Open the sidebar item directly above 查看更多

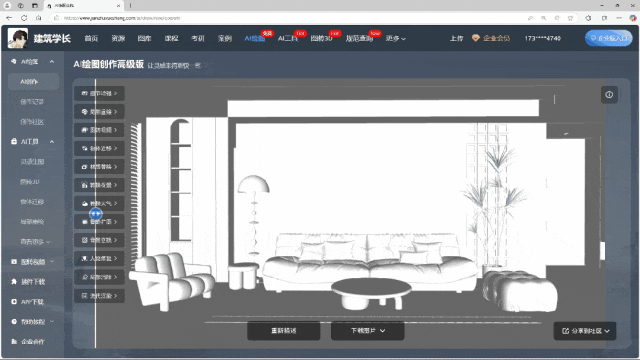point(32,222)
